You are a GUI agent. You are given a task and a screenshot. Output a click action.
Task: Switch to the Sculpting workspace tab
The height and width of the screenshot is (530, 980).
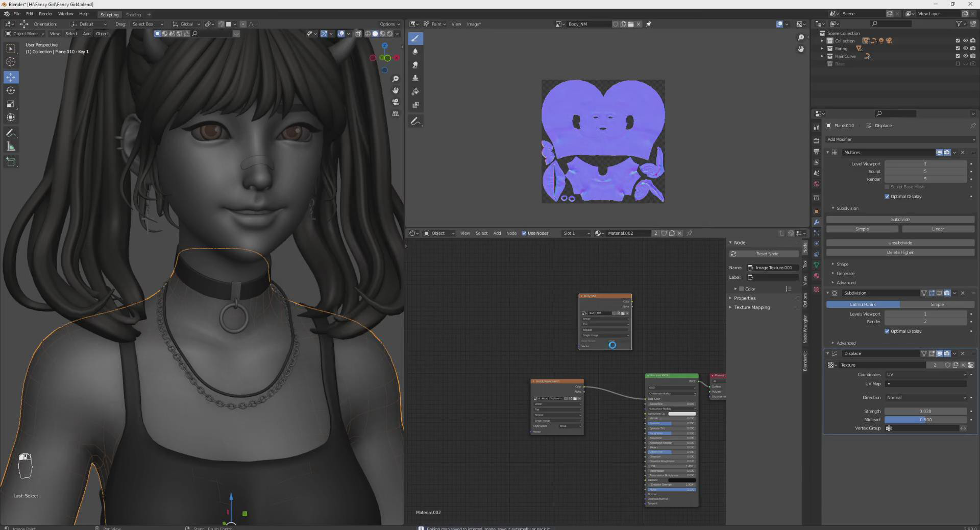pyautogui.click(x=109, y=15)
